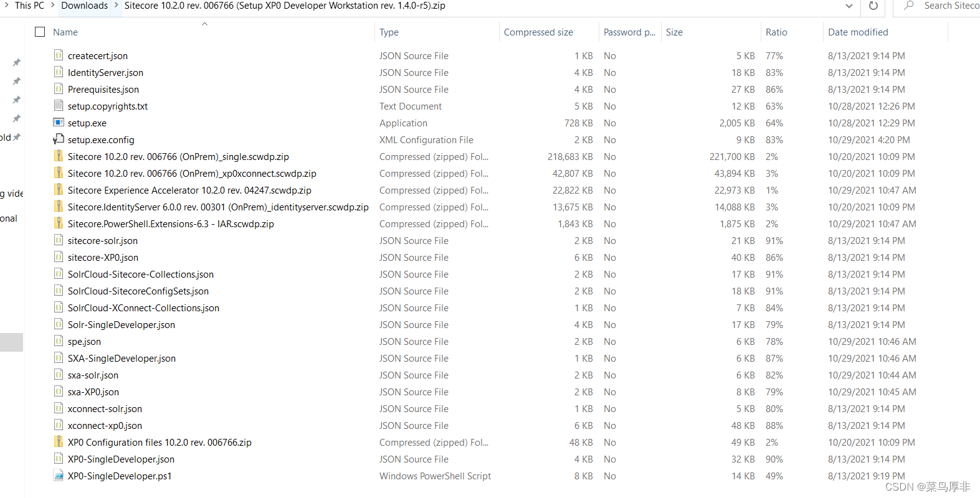Expand the chevron after Downloads breadcrumb

[116, 6]
